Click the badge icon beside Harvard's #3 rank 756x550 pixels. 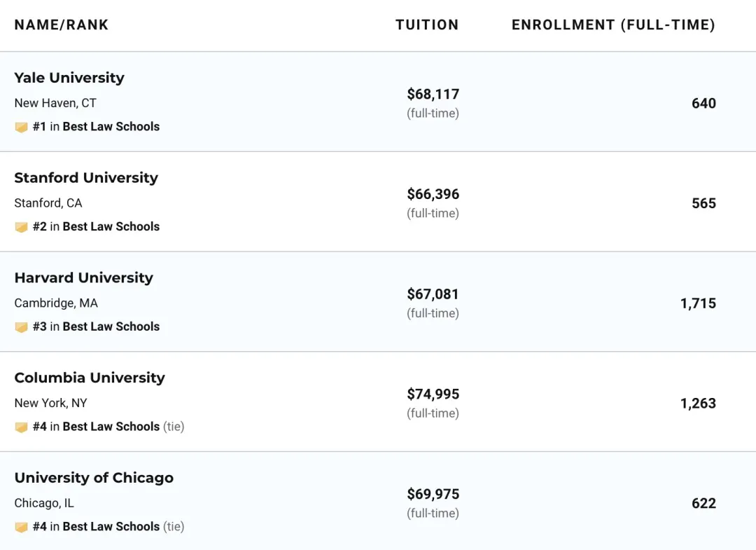pos(21,327)
